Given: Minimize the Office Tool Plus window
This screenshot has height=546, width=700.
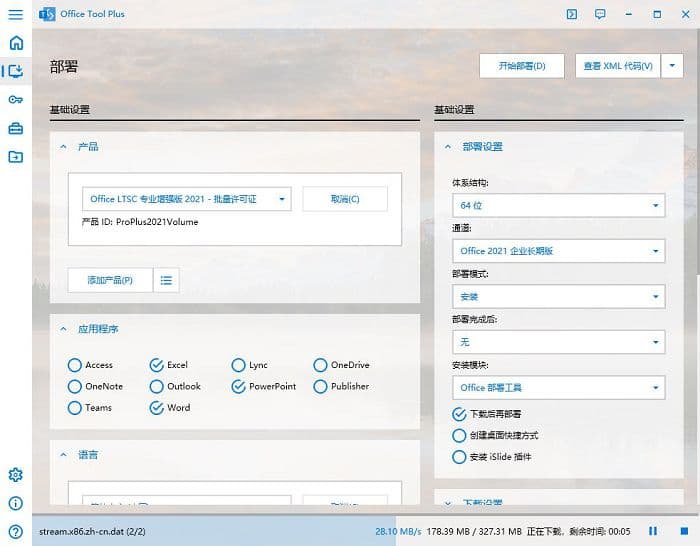Looking at the screenshot, I should [629, 14].
